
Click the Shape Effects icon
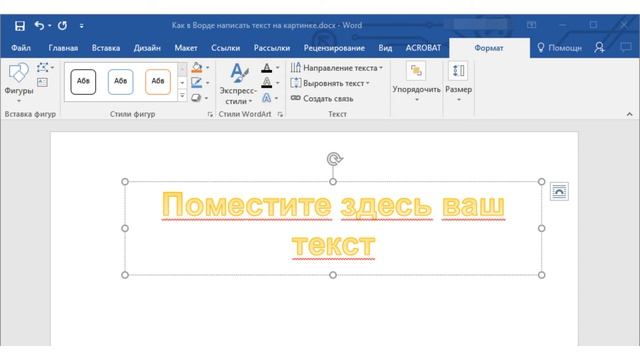(196, 98)
